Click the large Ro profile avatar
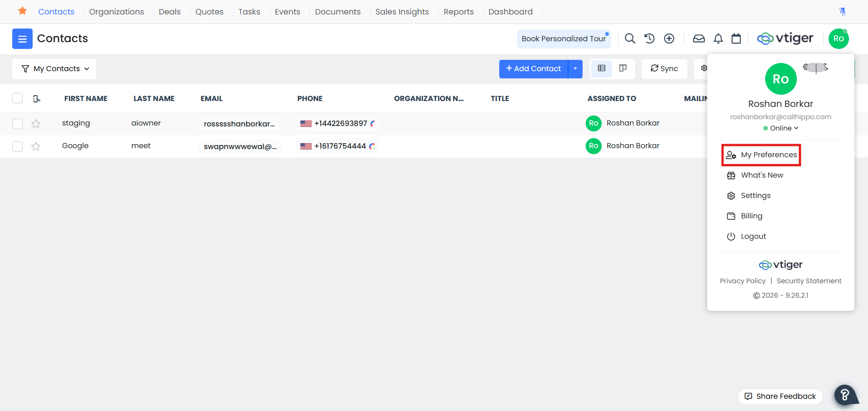Viewport: 868px width, 411px height. (x=781, y=79)
